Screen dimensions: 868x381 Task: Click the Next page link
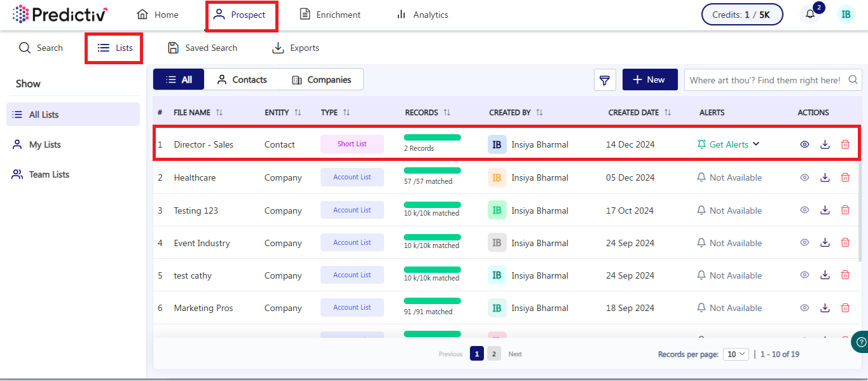[515, 354]
